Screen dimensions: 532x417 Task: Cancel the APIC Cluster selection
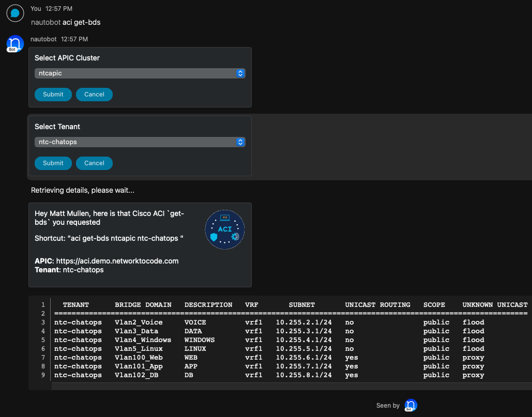click(x=94, y=94)
